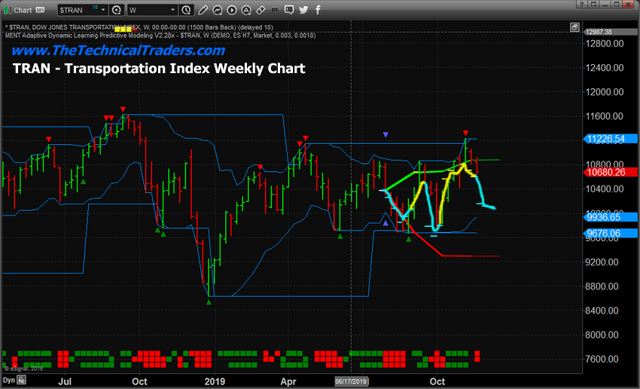This screenshot has height=389, width=640.
Task: Open the time template clock icon
Action: (186, 10)
